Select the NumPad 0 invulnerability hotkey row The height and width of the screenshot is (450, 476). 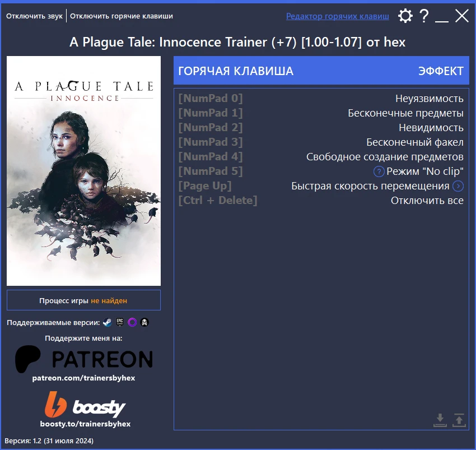321,98
